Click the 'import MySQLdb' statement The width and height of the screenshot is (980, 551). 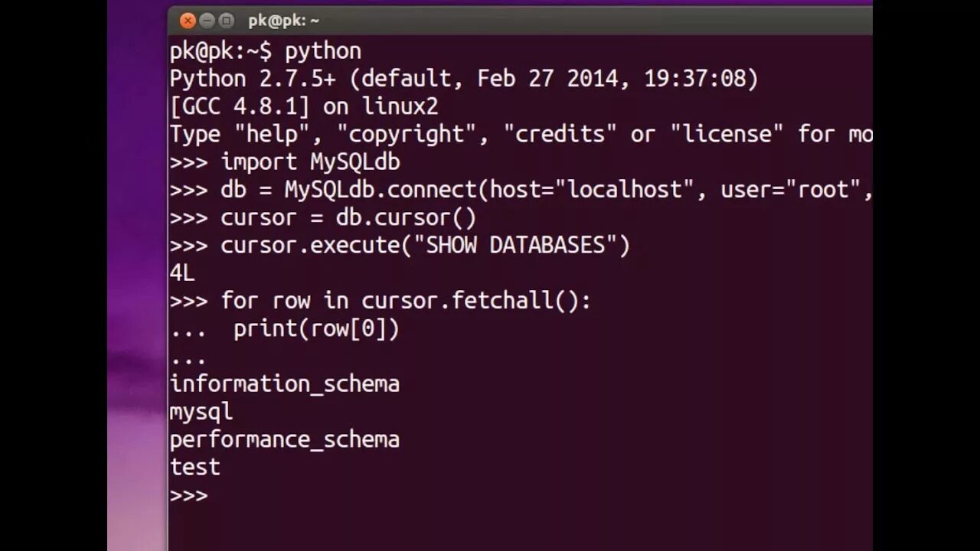[310, 161]
